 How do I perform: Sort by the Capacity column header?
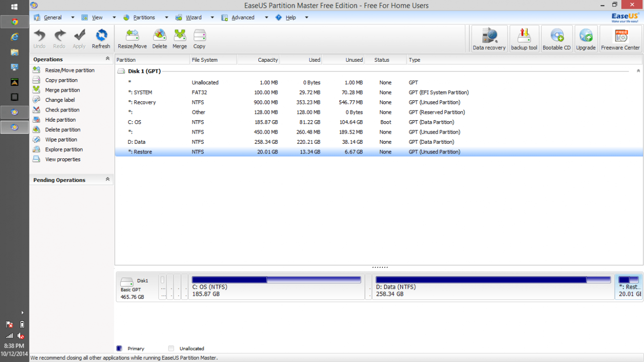coord(258,60)
